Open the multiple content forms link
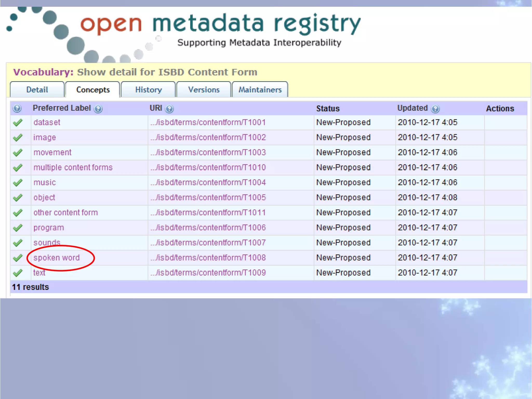This screenshot has width=532, height=399. click(73, 168)
